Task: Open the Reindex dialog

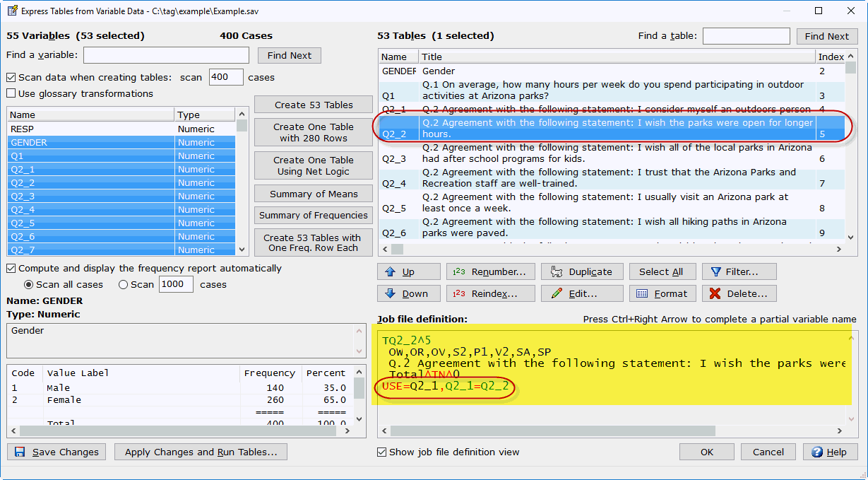Action: click(x=489, y=293)
